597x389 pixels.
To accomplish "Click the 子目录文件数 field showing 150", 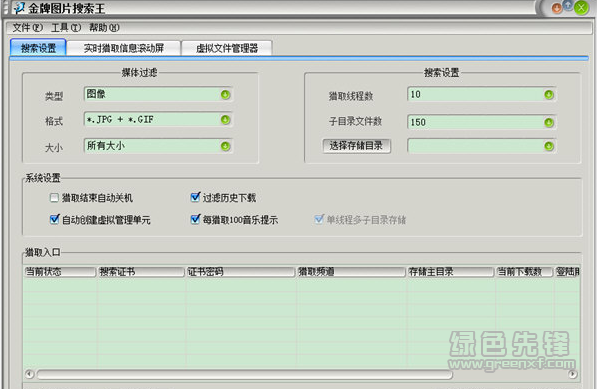I will (x=482, y=122).
